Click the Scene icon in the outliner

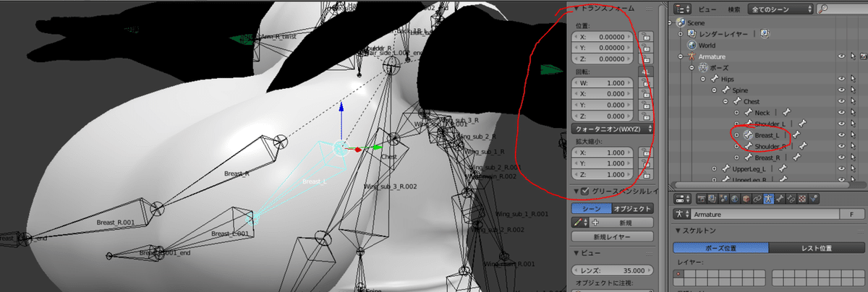(681, 22)
